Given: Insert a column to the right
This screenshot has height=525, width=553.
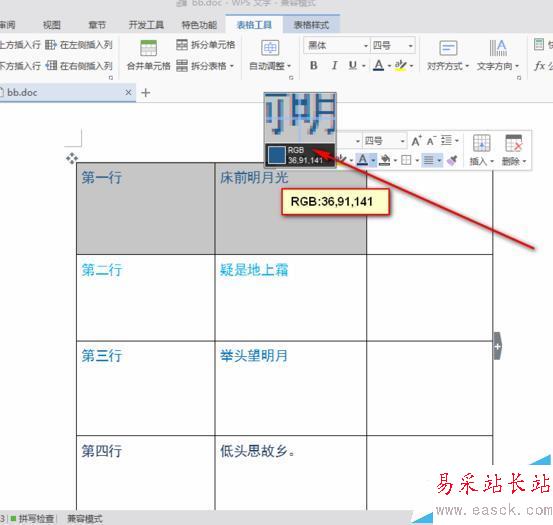Looking at the screenshot, I should (x=79, y=66).
